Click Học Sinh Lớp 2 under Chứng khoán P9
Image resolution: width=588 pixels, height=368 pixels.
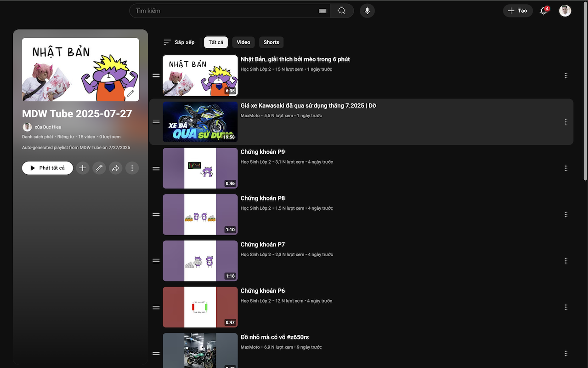tap(255, 162)
